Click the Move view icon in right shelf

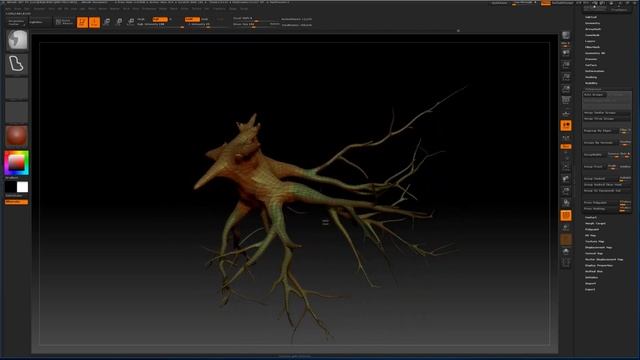pos(566,179)
